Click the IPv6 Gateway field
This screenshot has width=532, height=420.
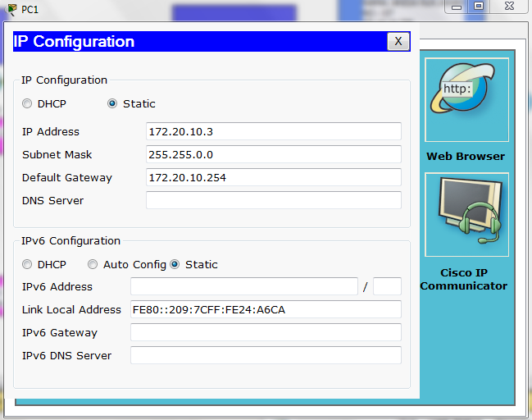click(266, 332)
